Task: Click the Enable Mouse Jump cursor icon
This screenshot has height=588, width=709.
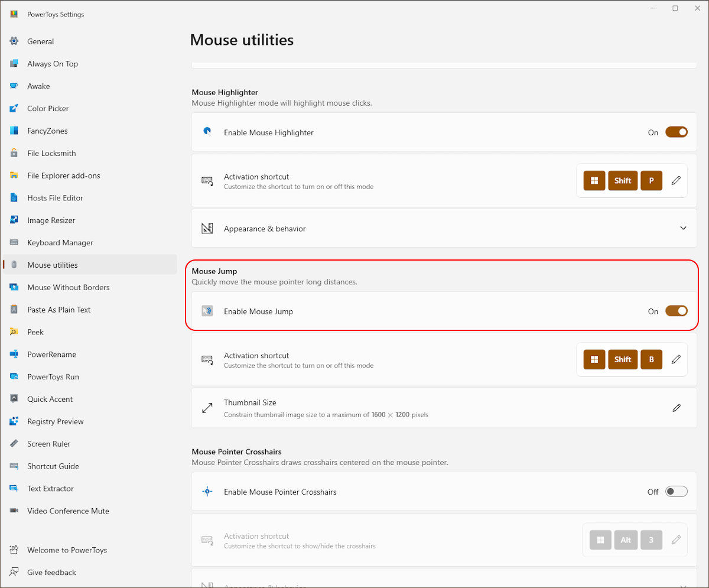Action: click(207, 311)
